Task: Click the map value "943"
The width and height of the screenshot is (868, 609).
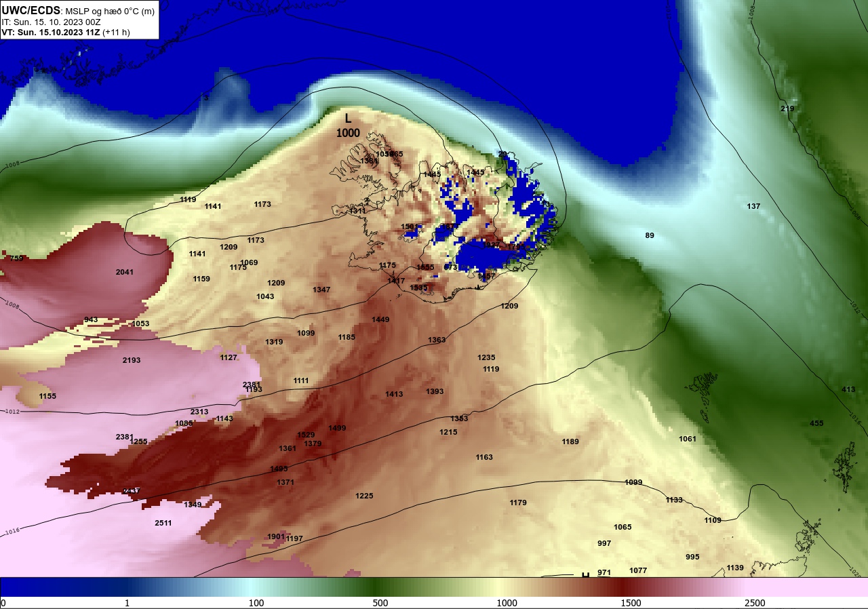Action: 91,319
